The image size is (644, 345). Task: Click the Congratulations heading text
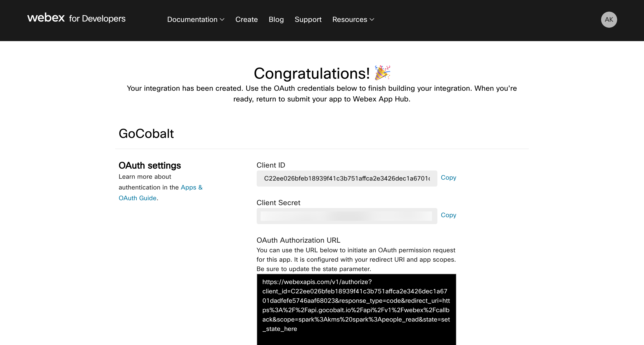click(x=311, y=74)
